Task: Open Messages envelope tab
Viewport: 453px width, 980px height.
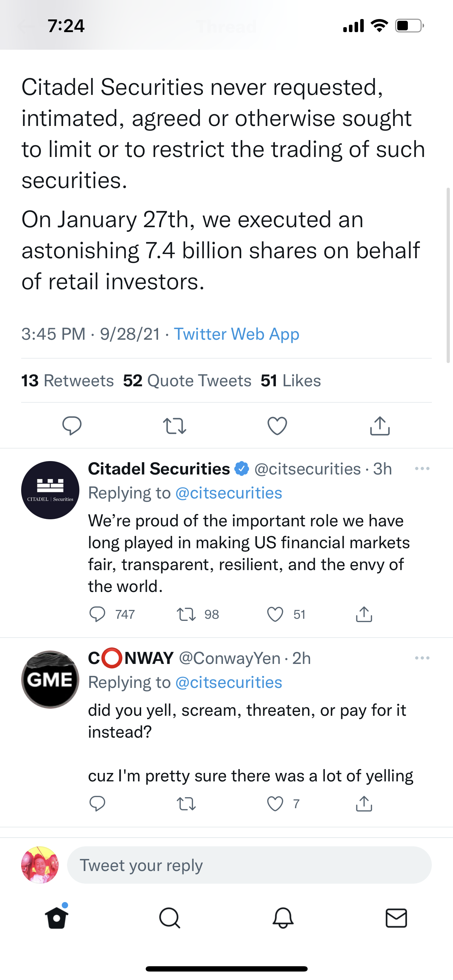Action: coord(396,918)
